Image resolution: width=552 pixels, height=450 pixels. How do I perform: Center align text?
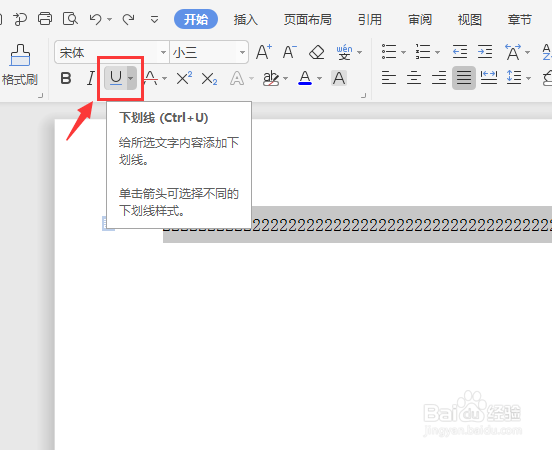(x=414, y=78)
